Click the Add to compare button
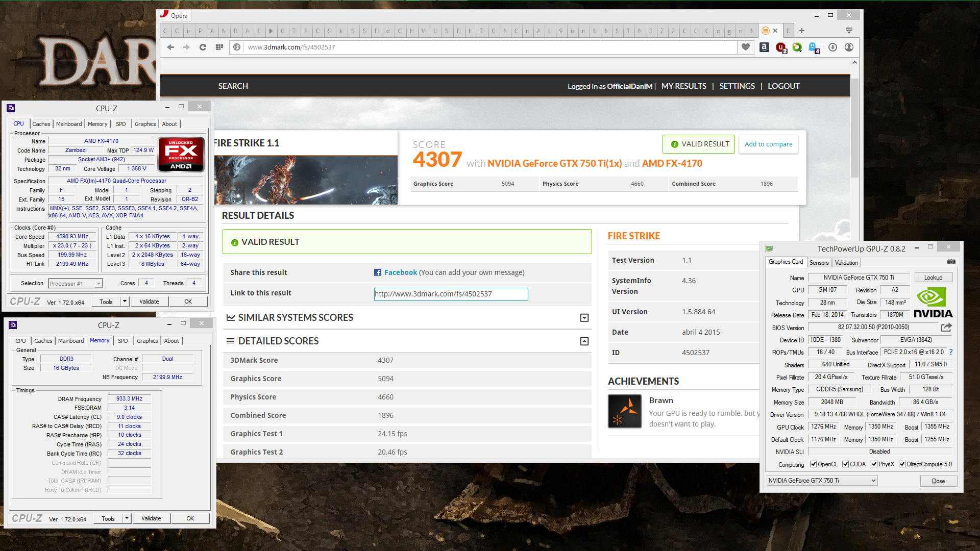 [768, 144]
